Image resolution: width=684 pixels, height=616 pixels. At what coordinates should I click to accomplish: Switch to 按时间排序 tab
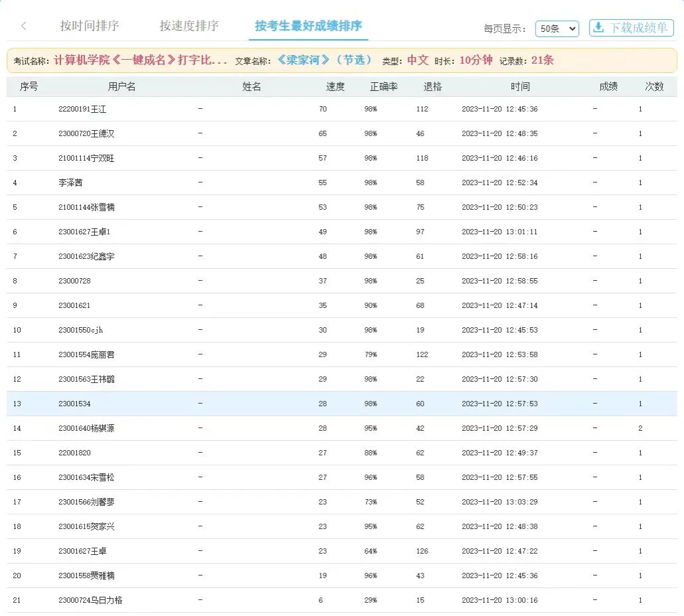point(90,27)
